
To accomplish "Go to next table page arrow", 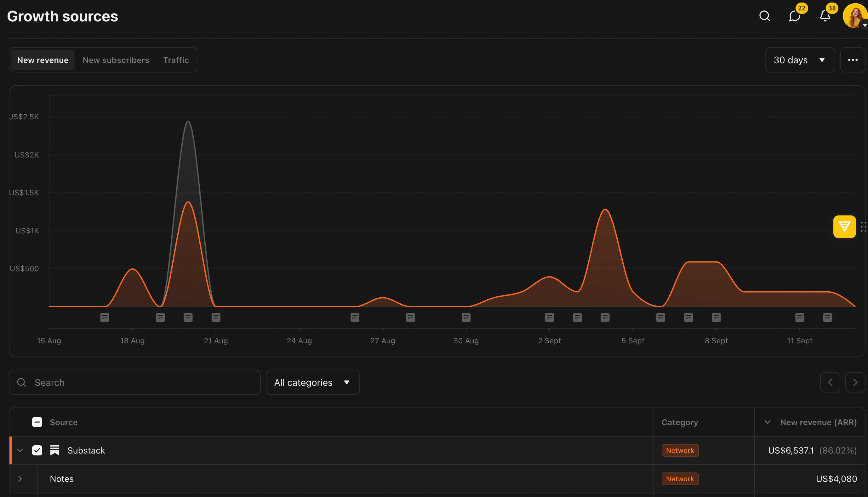I will coord(855,382).
